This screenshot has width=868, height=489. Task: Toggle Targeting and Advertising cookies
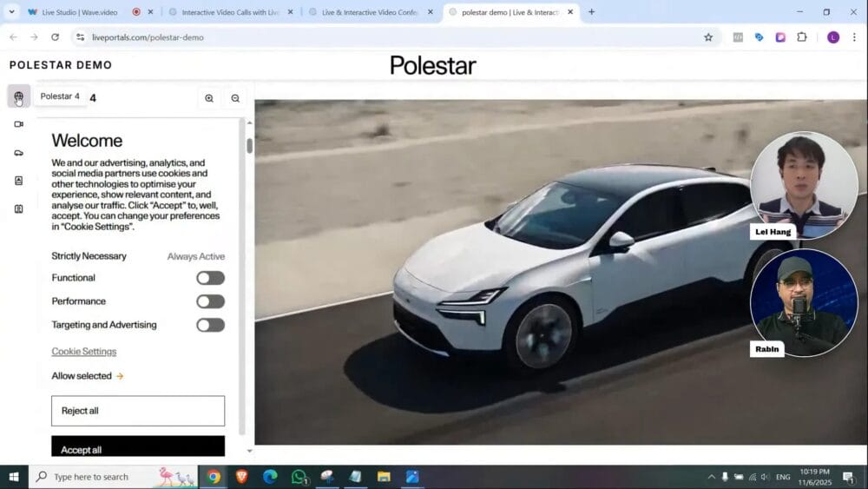coord(210,325)
